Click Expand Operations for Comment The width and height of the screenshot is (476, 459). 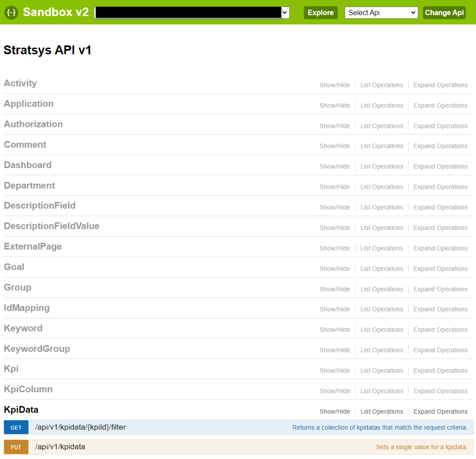click(440, 146)
